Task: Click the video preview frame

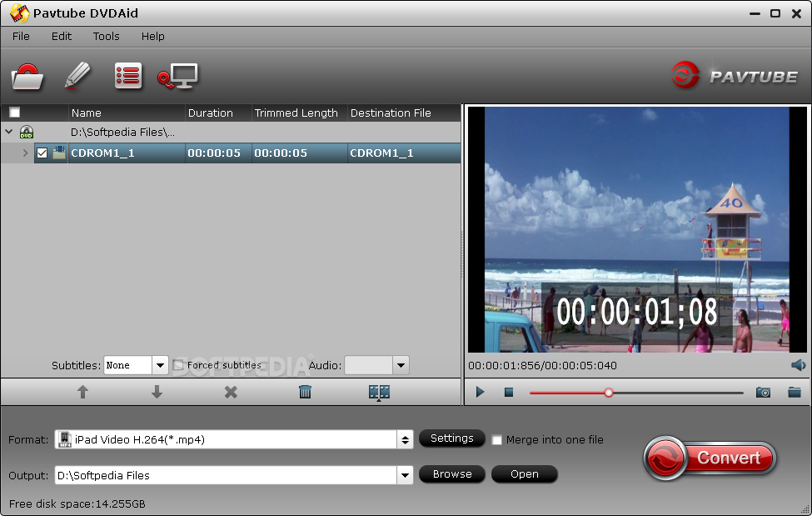Action: (636, 229)
